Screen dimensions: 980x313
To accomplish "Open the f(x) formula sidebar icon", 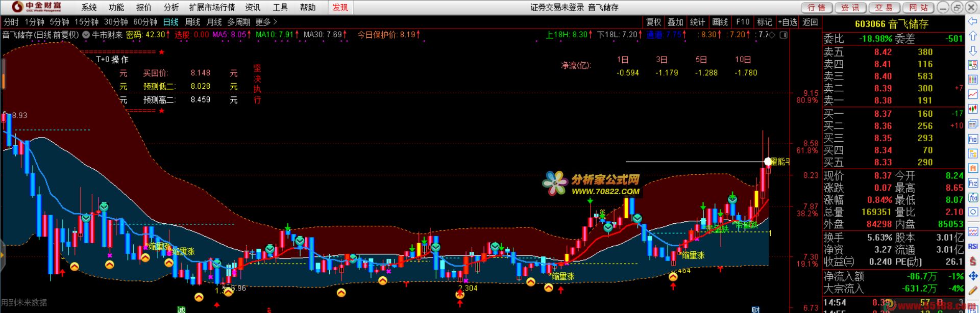I will tap(973, 197).
